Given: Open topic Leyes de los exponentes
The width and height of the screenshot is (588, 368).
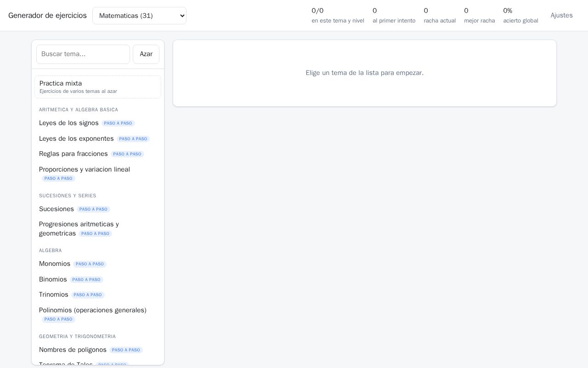Looking at the screenshot, I should (98, 139).
